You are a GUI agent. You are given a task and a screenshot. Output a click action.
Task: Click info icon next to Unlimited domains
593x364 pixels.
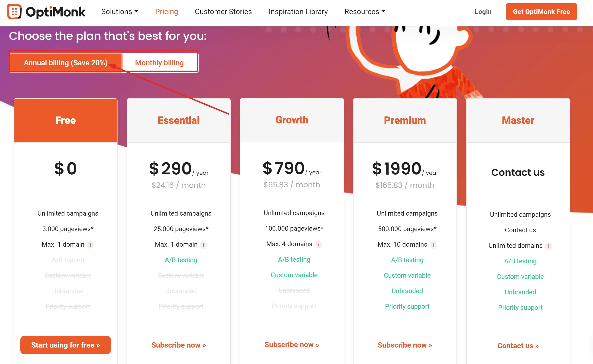tap(549, 246)
